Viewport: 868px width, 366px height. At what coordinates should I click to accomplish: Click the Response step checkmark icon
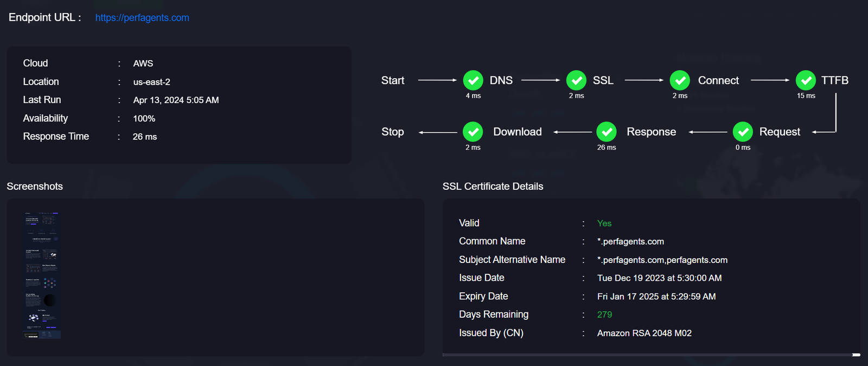[607, 132]
